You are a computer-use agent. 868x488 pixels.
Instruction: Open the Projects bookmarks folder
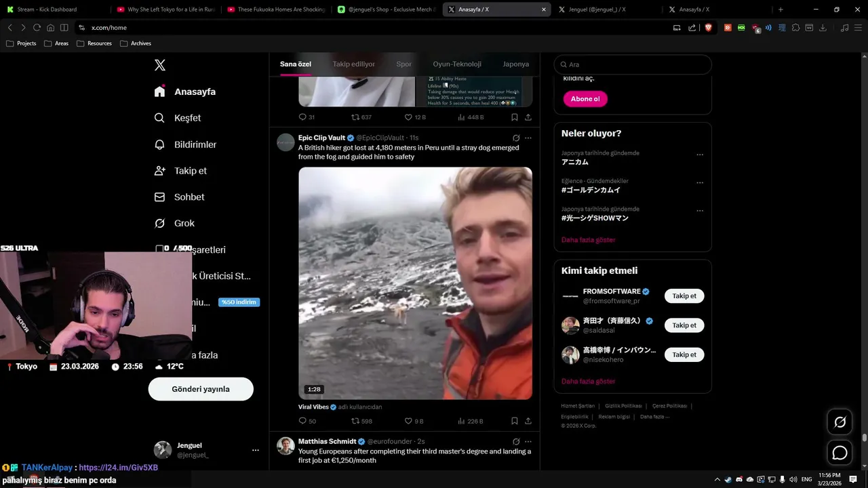tap(21, 43)
